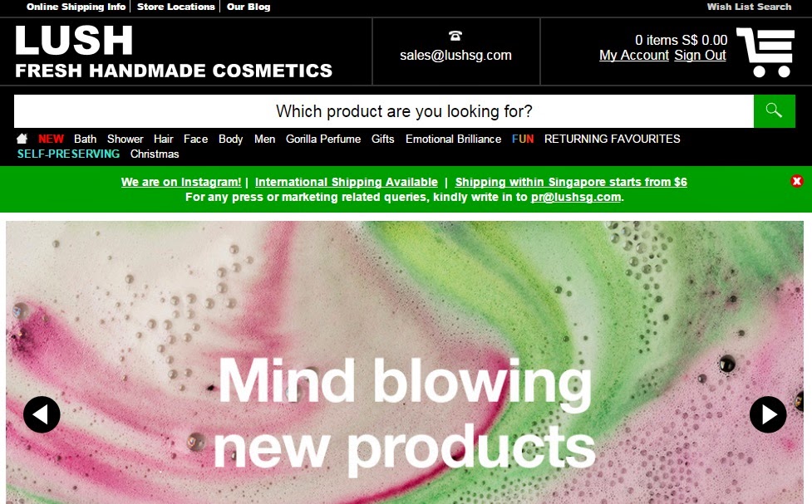Click the product search input field
The image size is (812, 504).
pyautogui.click(x=384, y=111)
